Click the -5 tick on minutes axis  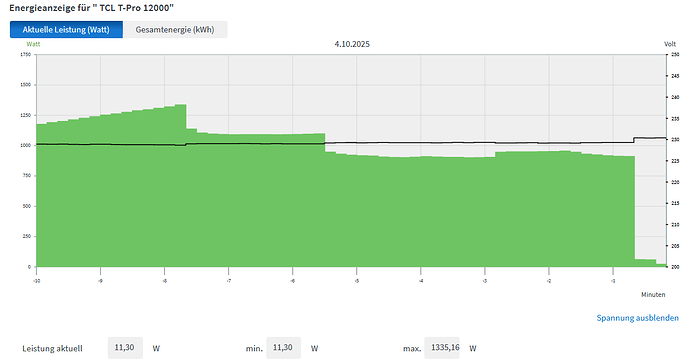point(356,281)
